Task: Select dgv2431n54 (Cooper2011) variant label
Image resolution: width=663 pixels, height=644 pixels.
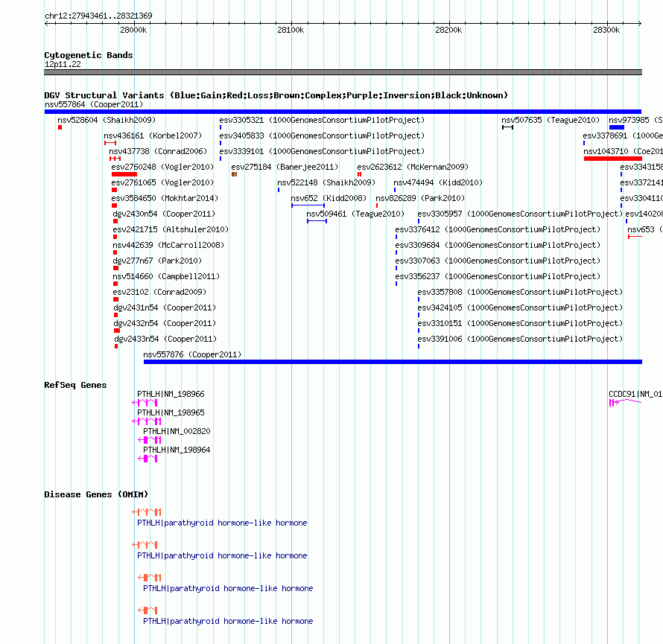Action: click(165, 307)
